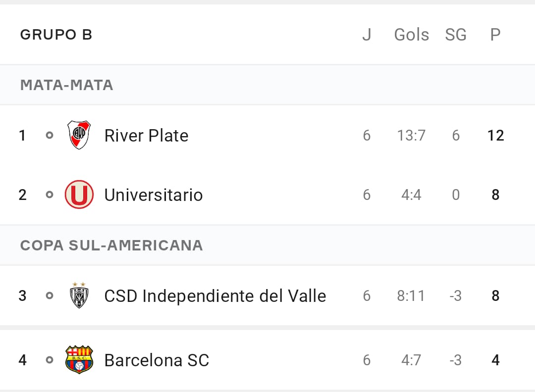The image size is (535, 392).
Task: Click the Universitario red U logo
Action: coord(79,195)
